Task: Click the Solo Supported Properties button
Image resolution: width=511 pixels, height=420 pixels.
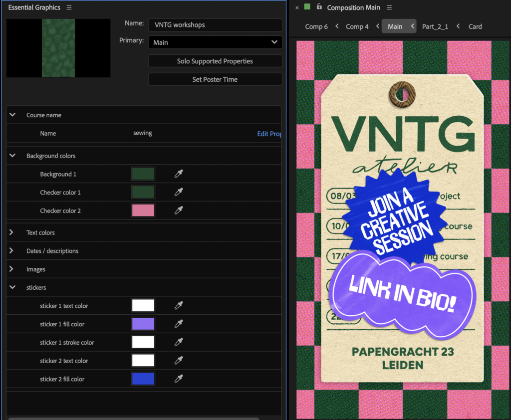Action: tap(215, 61)
